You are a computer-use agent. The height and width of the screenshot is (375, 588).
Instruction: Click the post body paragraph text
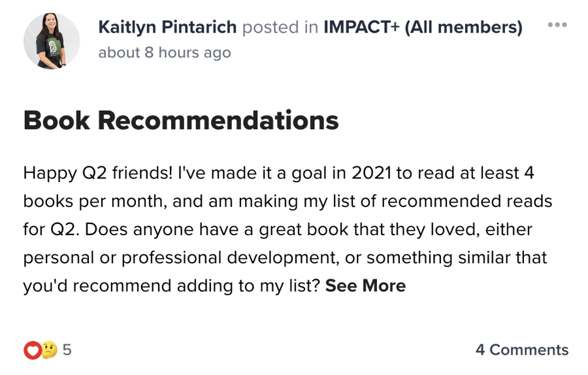pos(287,230)
